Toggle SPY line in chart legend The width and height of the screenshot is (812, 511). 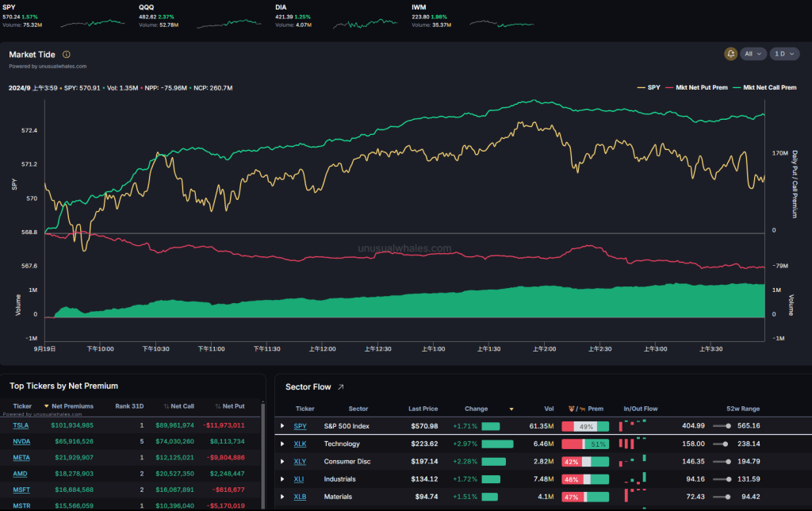click(648, 87)
